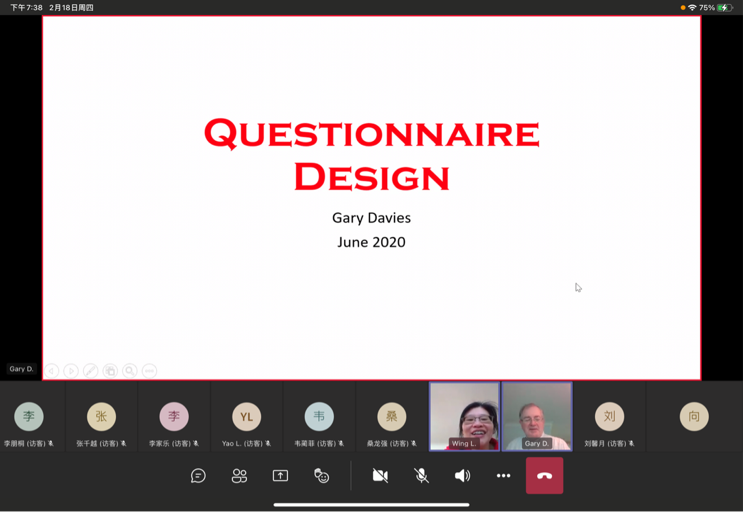
Task: Open the more options ellipsis menu
Action: click(x=503, y=476)
